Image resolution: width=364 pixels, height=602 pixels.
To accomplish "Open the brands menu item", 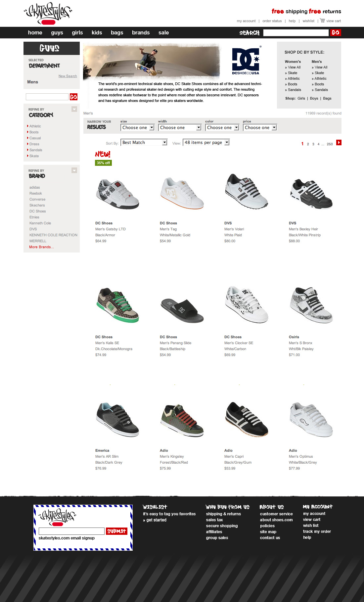I will click(141, 32).
